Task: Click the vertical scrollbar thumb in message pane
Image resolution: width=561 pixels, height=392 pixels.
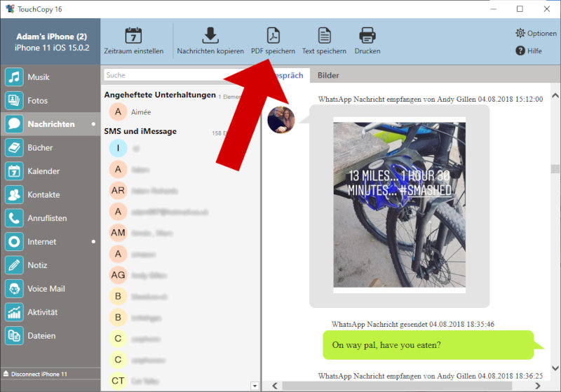Action: (555, 169)
